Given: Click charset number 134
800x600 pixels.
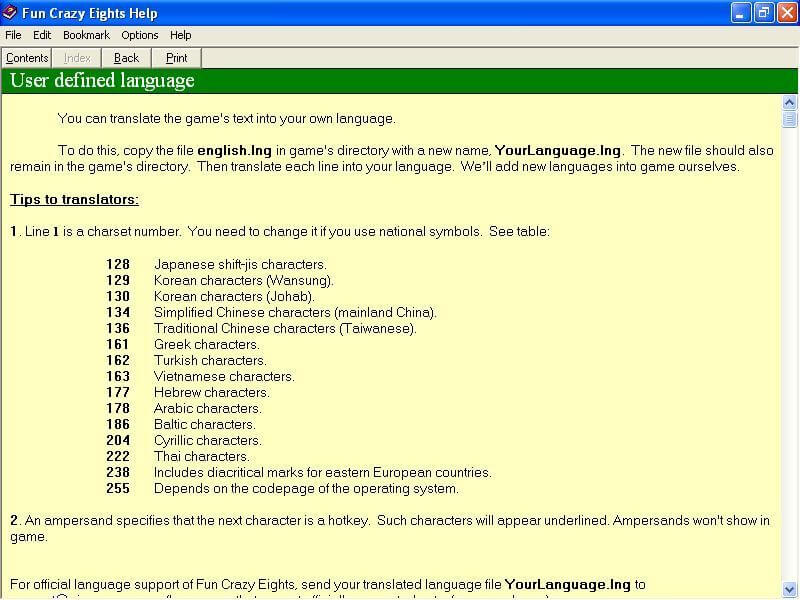Looking at the screenshot, I should tap(118, 312).
